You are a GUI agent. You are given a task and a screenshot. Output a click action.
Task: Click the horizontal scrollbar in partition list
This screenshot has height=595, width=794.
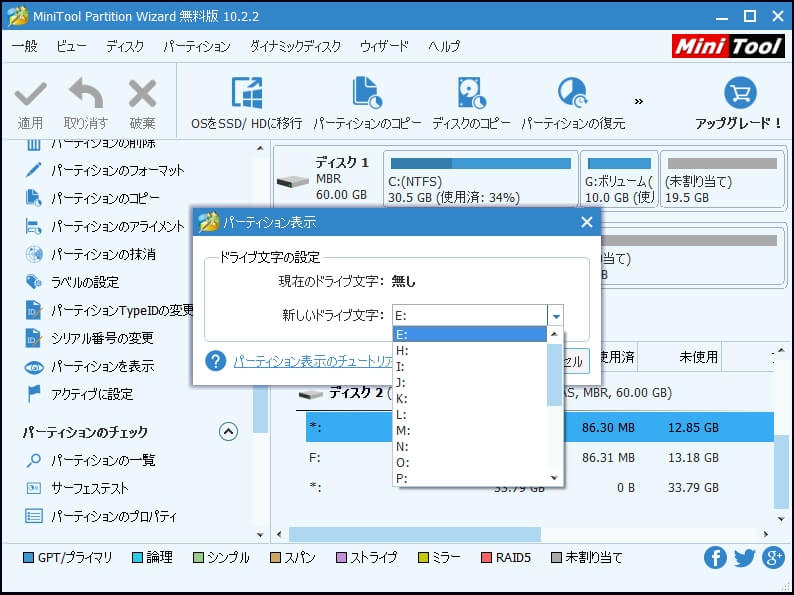(x=414, y=534)
